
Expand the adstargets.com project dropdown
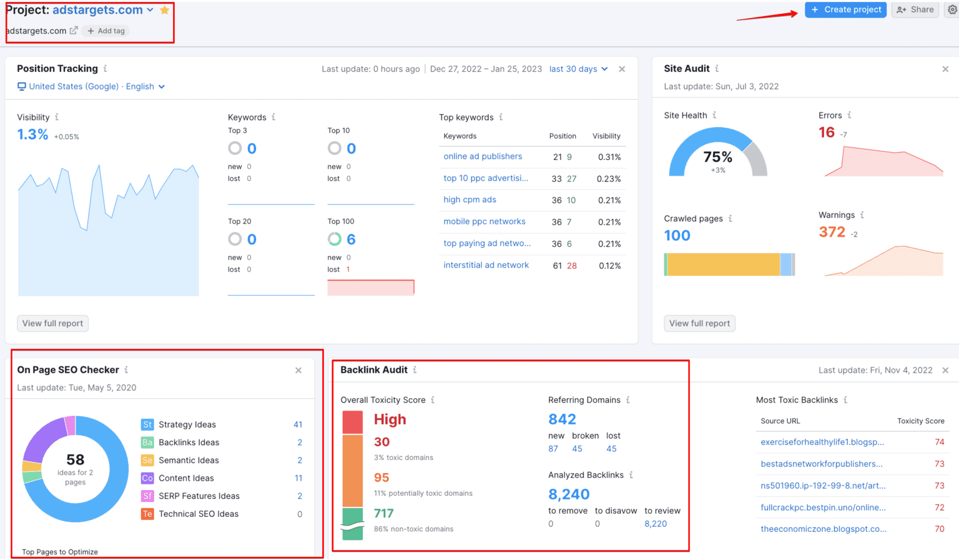click(x=150, y=9)
